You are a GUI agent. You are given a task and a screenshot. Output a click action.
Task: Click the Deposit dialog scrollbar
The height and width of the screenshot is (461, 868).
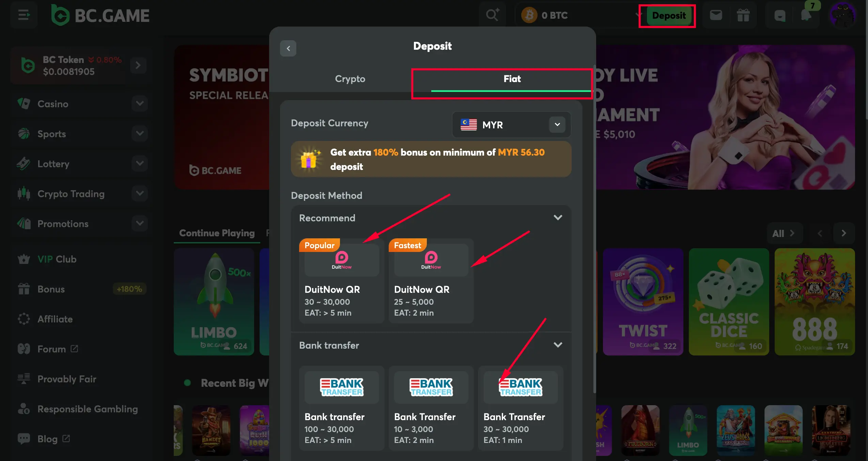click(x=594, y=229)
